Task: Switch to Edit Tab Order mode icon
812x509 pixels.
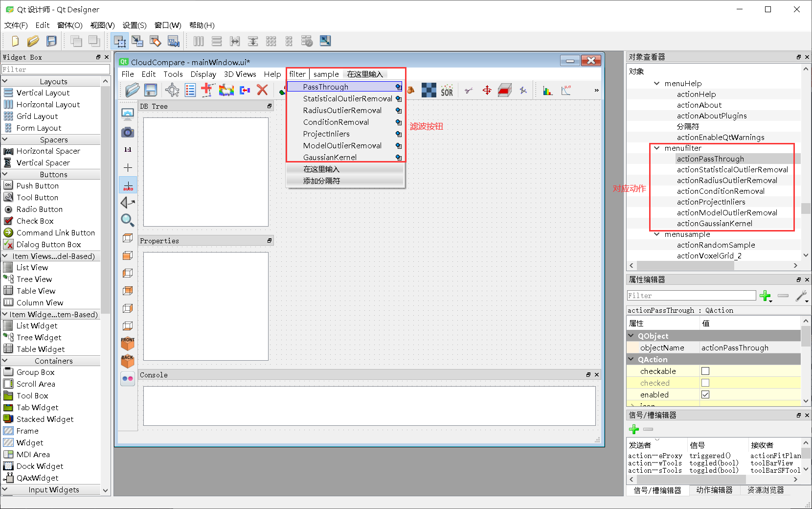Action: click(x=174, y=41)
